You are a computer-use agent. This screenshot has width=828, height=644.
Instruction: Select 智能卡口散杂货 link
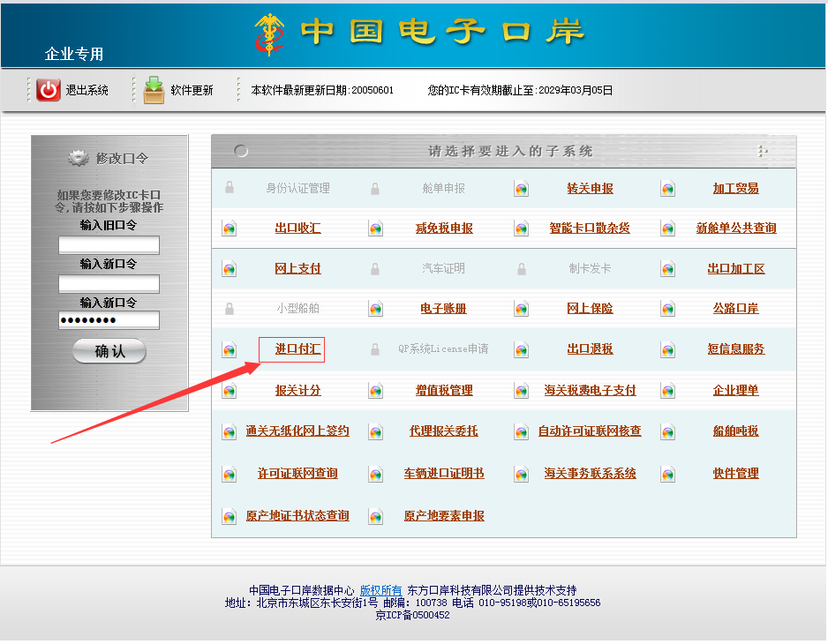590,228
